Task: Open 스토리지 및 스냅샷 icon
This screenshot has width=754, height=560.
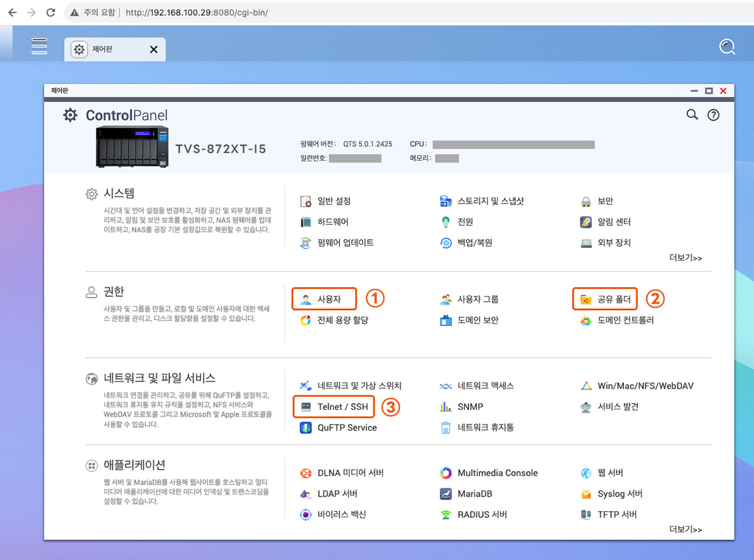Action: [446, 202]
